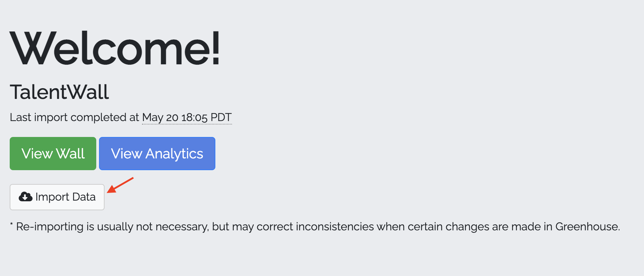Click the dotted-underlined import timestamp

point(187,118)
